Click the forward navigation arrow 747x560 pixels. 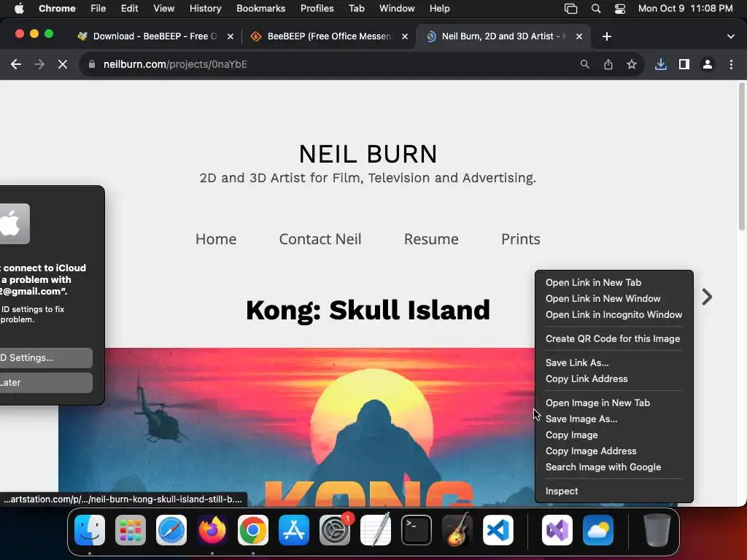click(39, 64)
